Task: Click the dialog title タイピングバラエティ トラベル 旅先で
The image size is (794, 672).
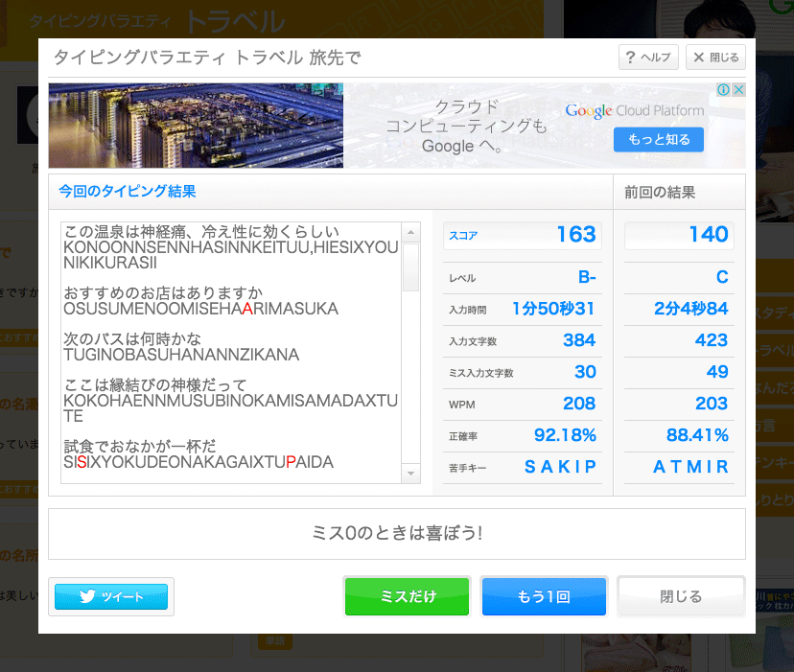Action: pyautogui.click(x=207, y=58)
